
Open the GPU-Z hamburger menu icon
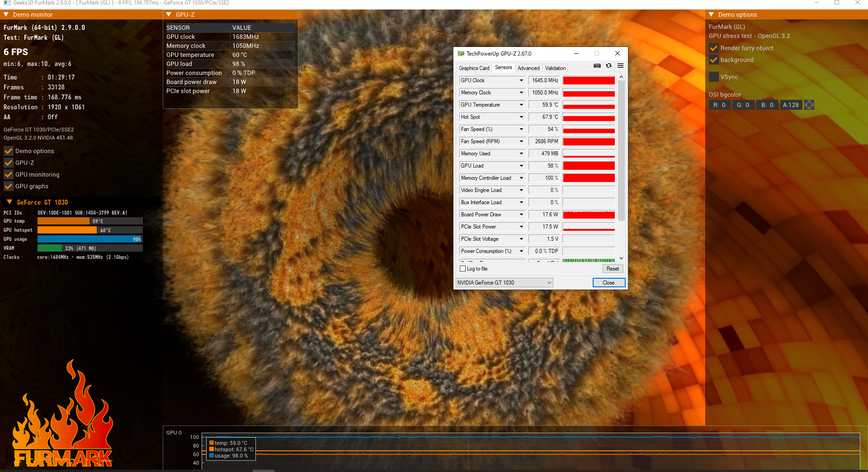click(621, 66)
